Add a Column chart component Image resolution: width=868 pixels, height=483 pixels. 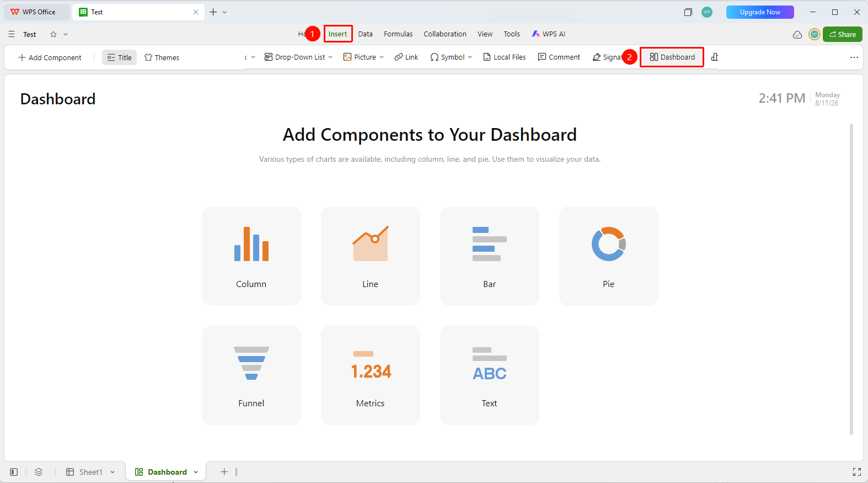251,256
